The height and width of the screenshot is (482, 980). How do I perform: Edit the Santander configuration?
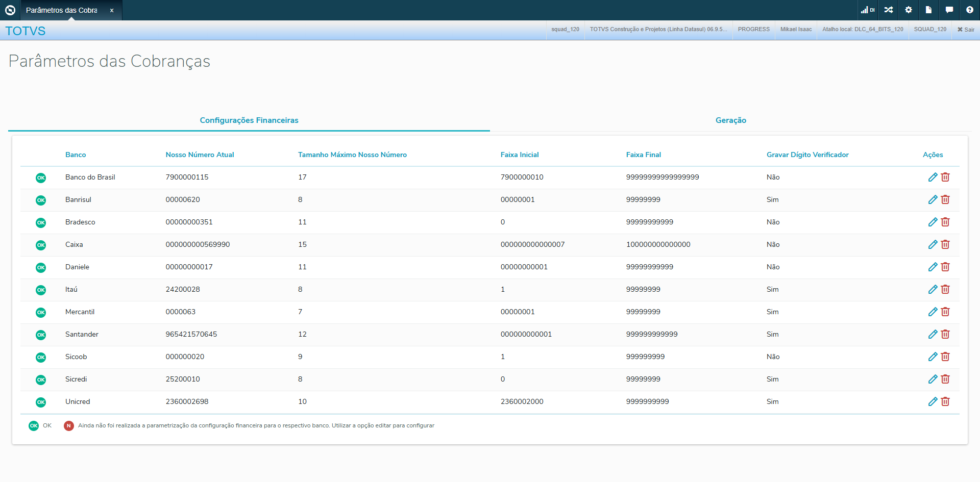coord(933,334)
